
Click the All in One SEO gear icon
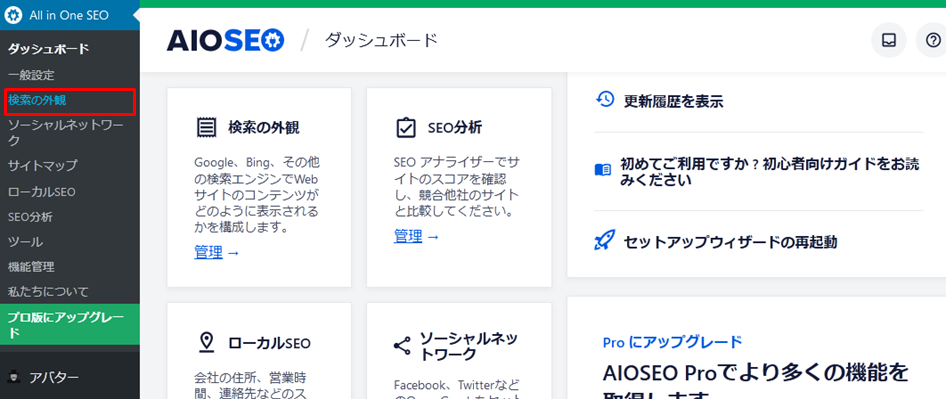[13, 15]
